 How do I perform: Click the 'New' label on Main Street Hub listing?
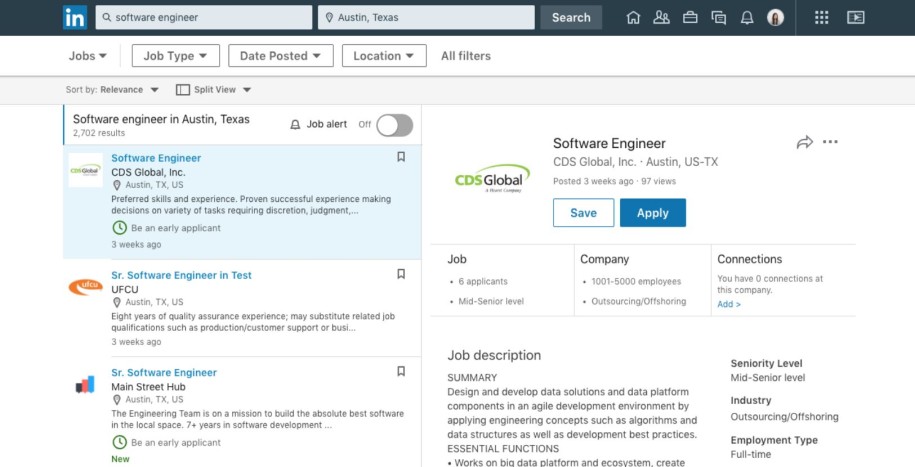coord(120,459)
